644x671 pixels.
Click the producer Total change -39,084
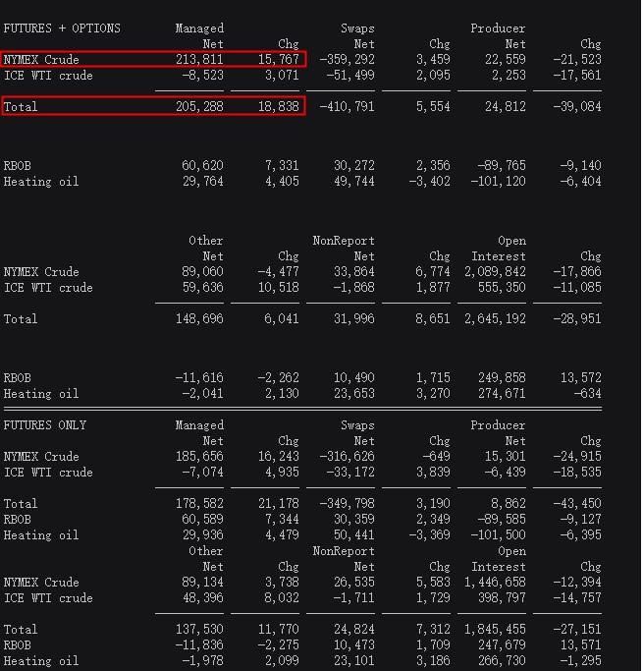point(576,106)
